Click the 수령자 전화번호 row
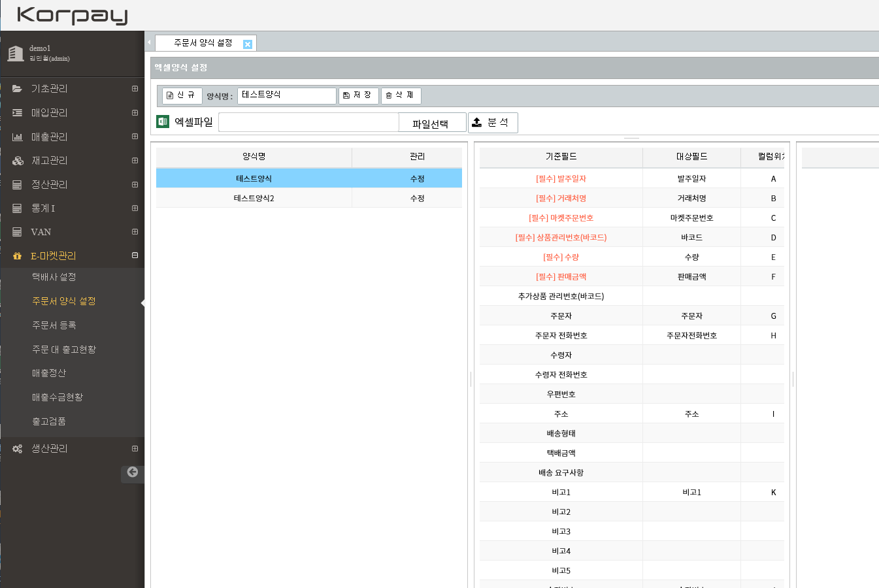 (631, 374)
